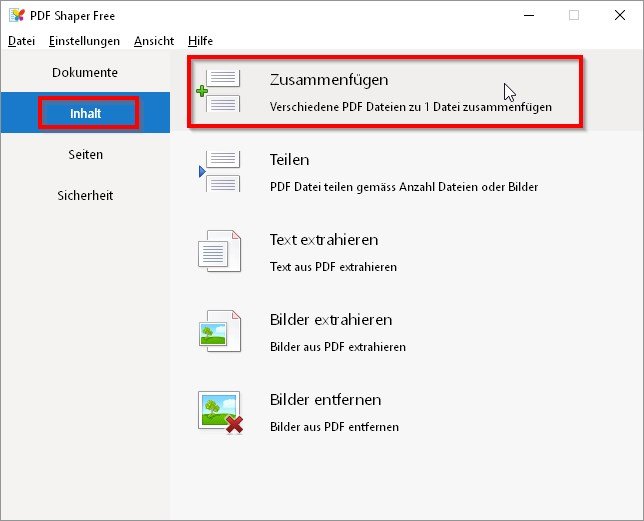Select the Bilder extrahieren title
Image resolution: width=644 pixels, height=521 pixels.
(x=331, y=320)
